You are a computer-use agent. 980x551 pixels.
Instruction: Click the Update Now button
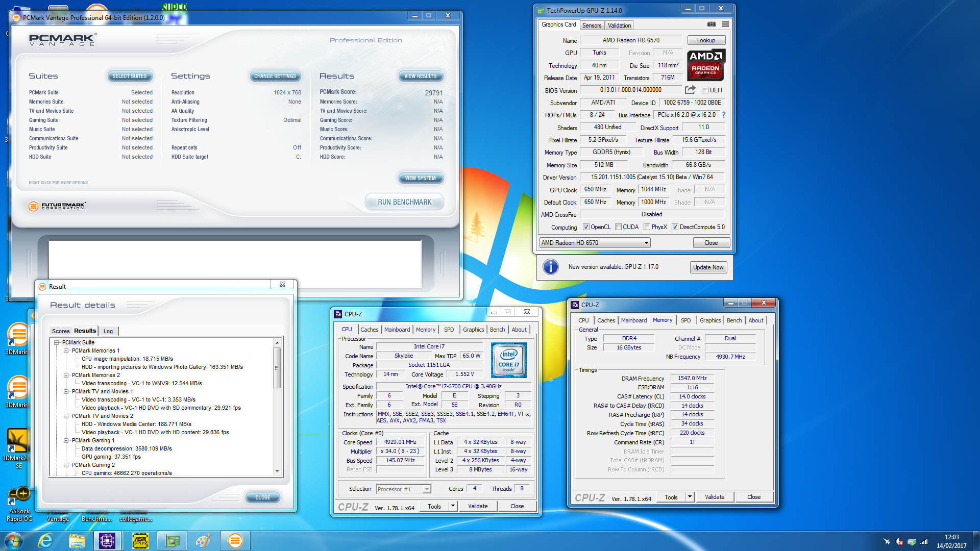[x=708, y=267]
